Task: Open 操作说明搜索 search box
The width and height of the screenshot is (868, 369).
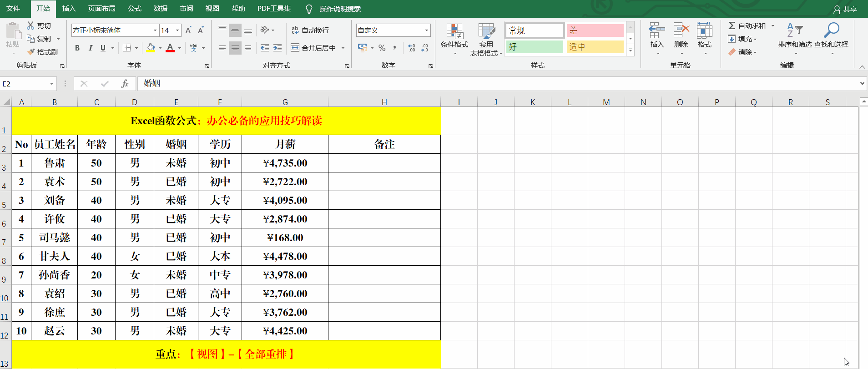Action: pos(340,9)
